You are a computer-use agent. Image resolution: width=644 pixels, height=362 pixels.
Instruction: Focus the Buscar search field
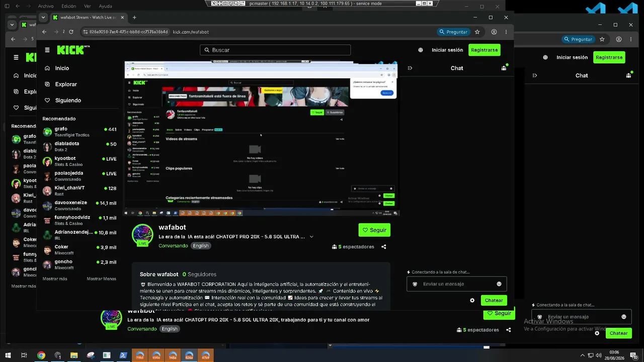click(x=275, y=50)
